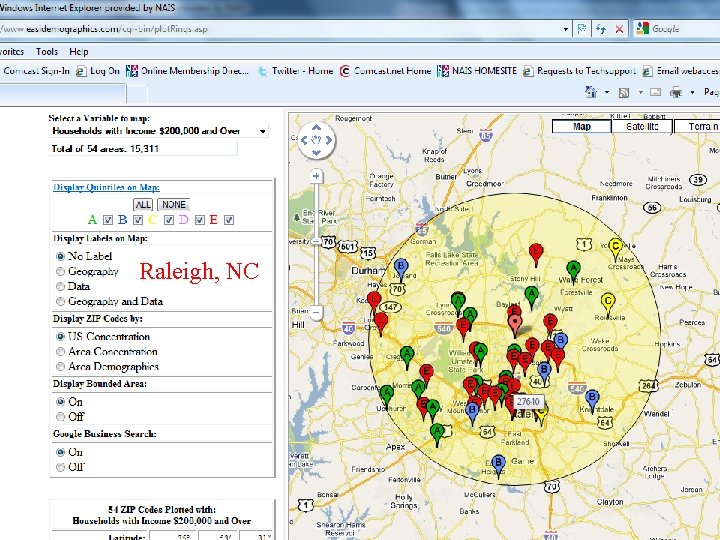Click the Display Quintiles on Map link
The width and height of the screenshot is (720, 540).
[107, 187]
